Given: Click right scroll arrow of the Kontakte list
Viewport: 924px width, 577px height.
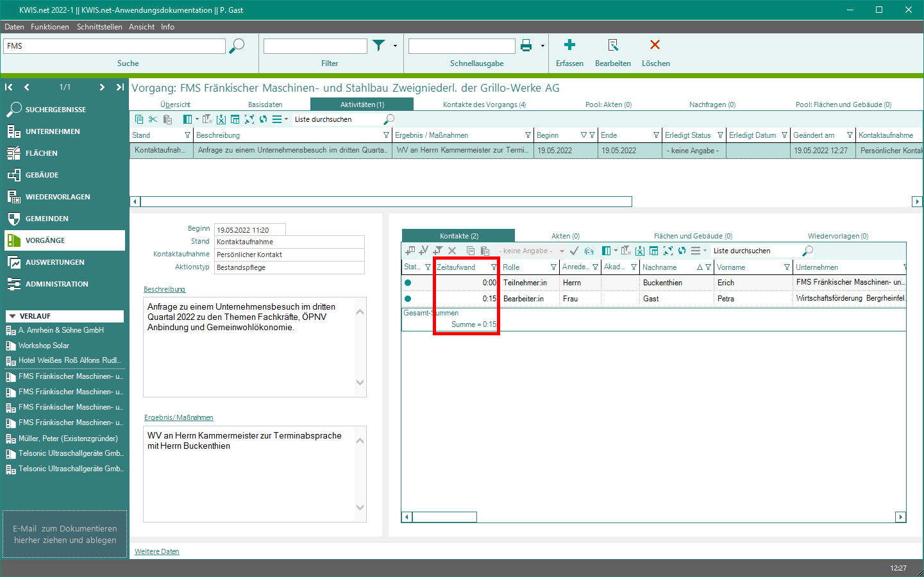Looking at the screenshot, I should click(x=900, y=517).
